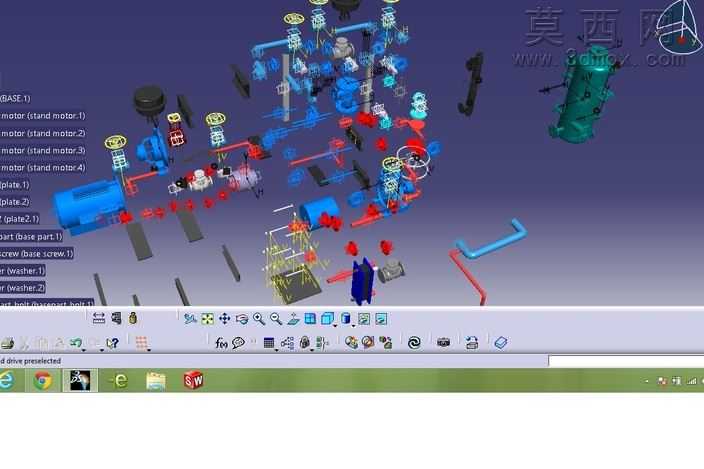This screenshot has height=469, width=704.
Task: Open the grid icon dropdown arrow
Action: click(149, 350)
